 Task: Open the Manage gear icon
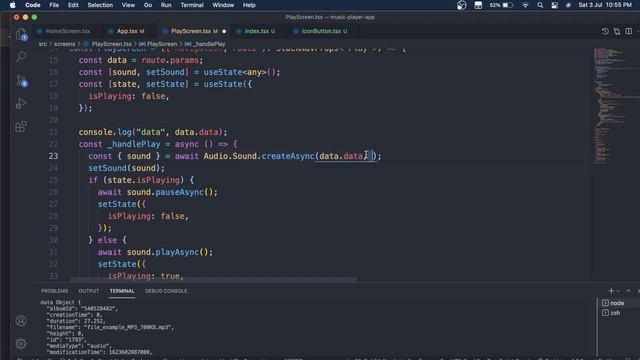point(21,344)
